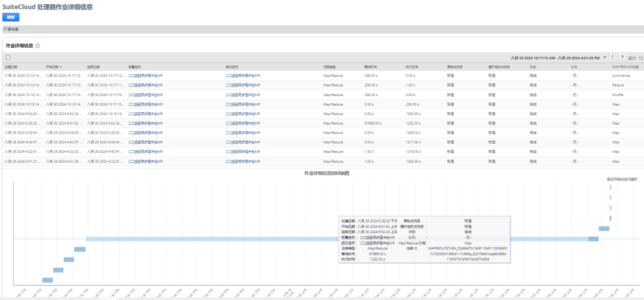This screenshot has width=644, height=300.
Task: Sort by the 部署名称 column header
Action: click(135, 67)
